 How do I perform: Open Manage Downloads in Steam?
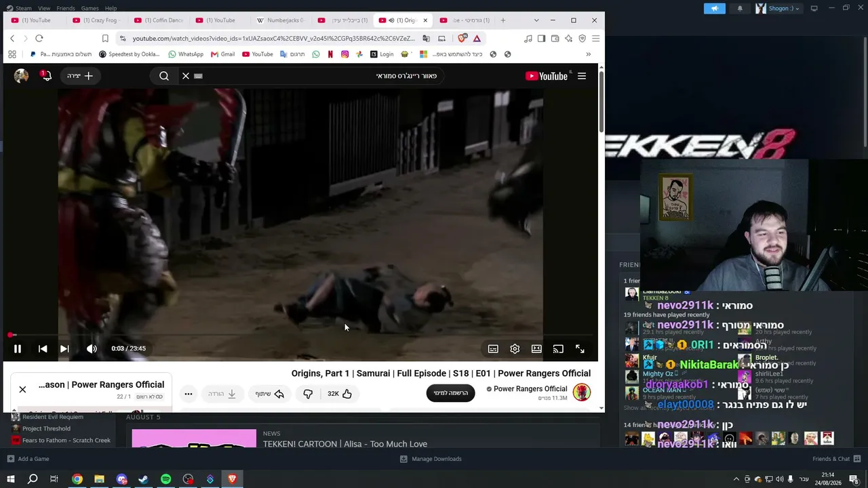point(431,459)
